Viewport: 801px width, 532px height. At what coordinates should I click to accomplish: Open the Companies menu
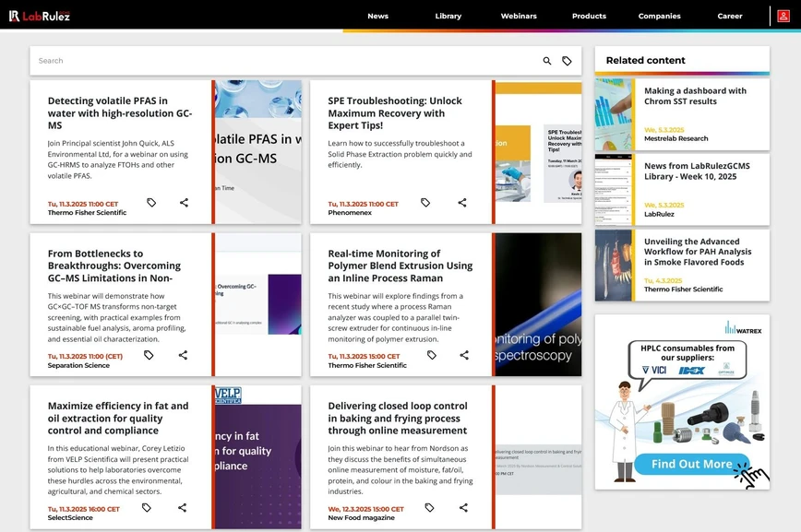pyautogui.click(x=660, y=16)
